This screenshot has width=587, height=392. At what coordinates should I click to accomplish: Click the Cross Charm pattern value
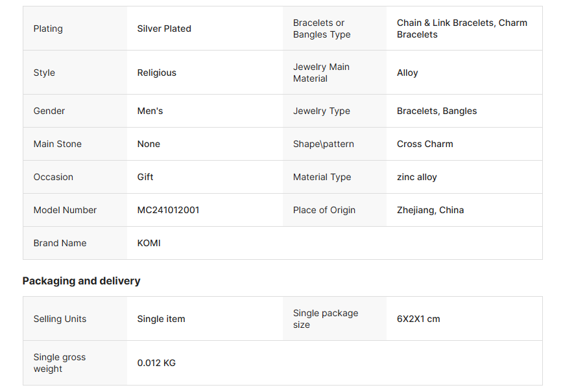coord(425,144)
